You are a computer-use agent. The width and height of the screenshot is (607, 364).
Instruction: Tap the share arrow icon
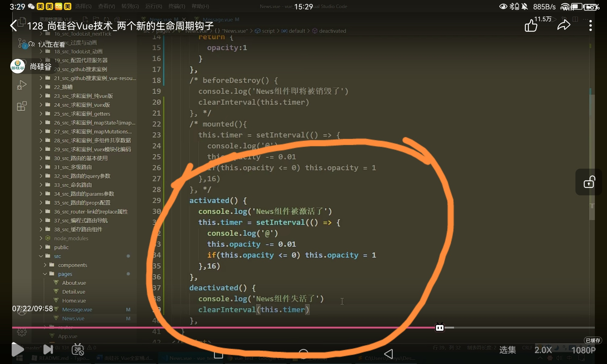click(564, 25)
